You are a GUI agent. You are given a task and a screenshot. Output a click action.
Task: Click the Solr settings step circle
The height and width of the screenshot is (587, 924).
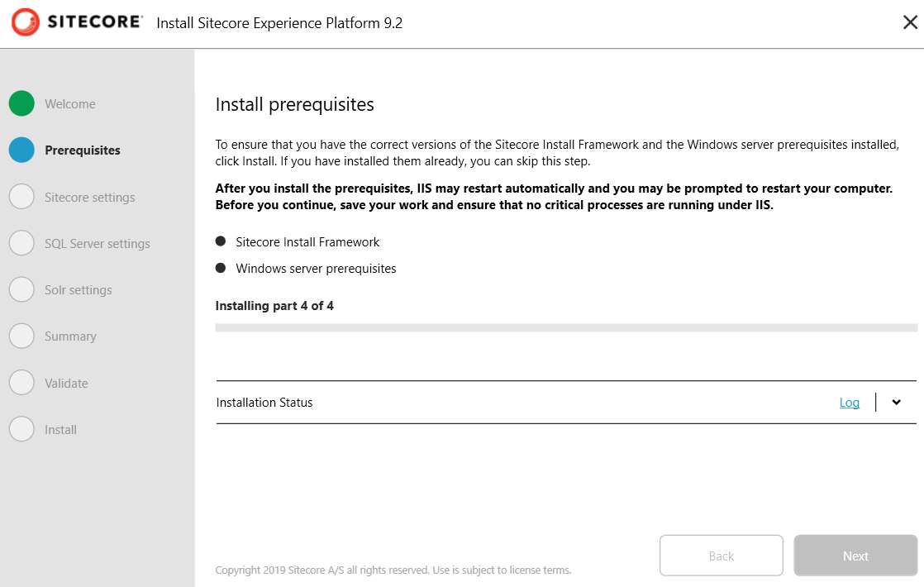point(21,290)
